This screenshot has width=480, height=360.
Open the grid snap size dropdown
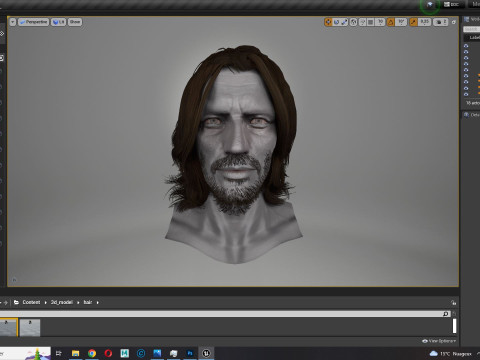point(380,22)
